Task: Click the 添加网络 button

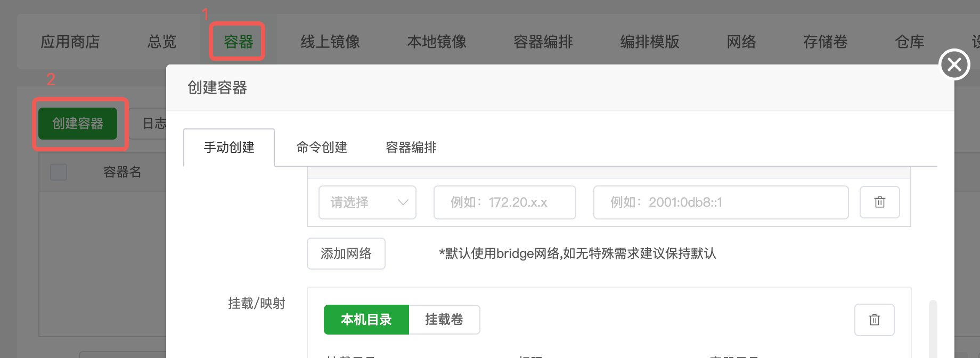Action: pyautogui.click(x=346, y=254)
